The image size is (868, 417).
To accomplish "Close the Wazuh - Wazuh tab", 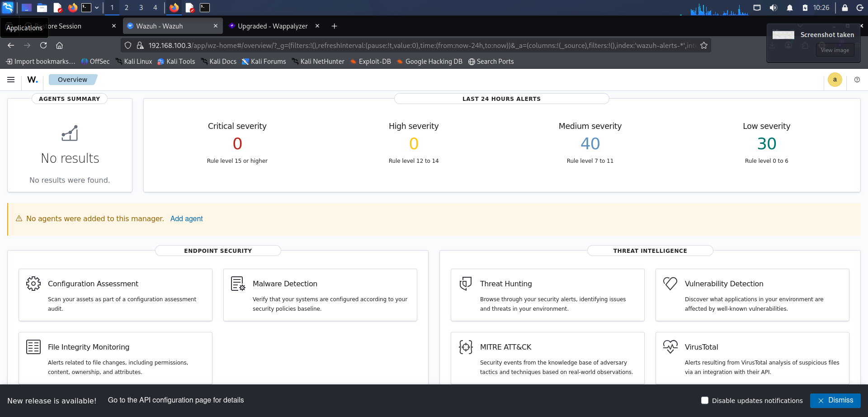I will point(216,26).
